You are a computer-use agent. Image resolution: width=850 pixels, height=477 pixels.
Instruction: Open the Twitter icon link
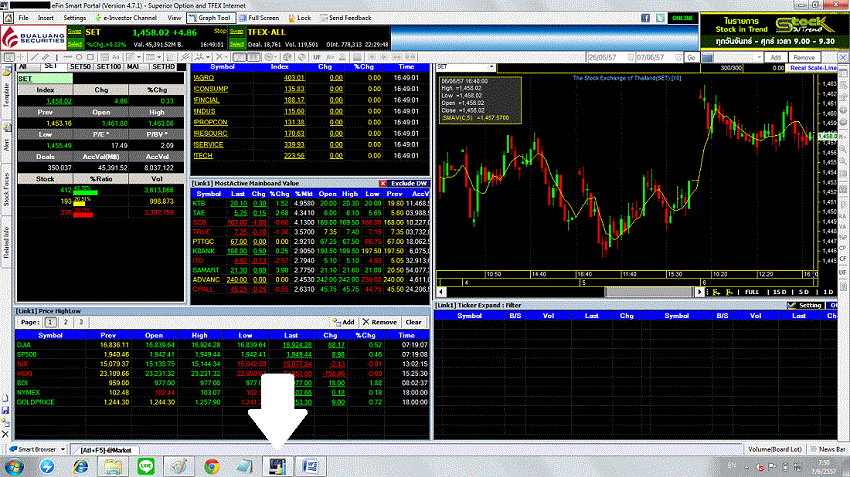660,18
